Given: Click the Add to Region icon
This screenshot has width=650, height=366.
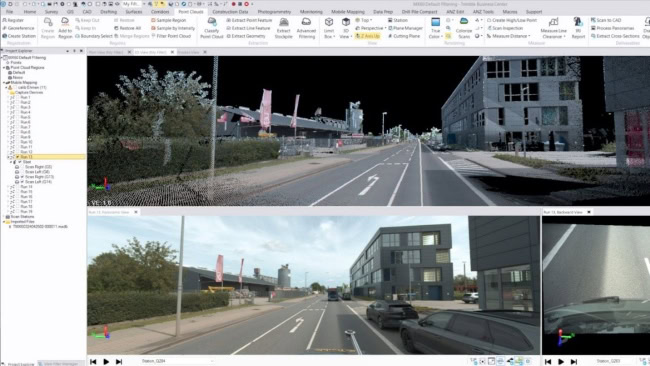Looking at the screenshot, I should (65, 28).
